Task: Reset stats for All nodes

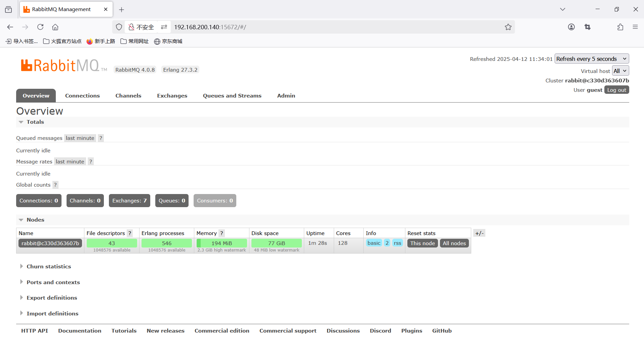Action: [454, 243]
